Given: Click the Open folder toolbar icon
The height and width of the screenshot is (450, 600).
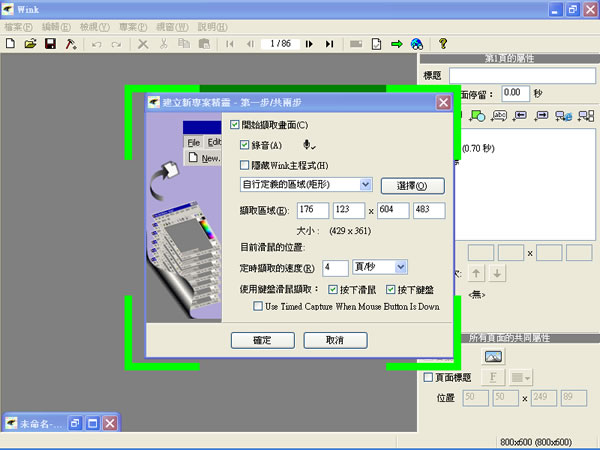Looking at the screenshot, I should pyautogui.click(x=30, y=44).
